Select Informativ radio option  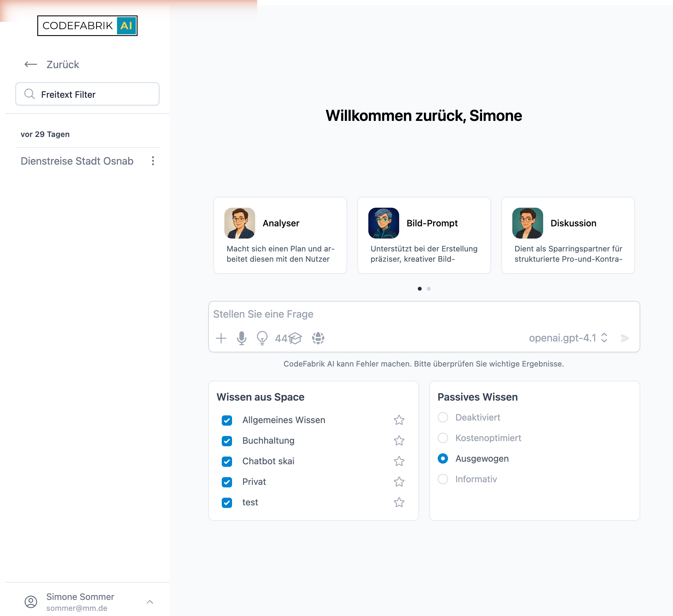pos(443,479)
